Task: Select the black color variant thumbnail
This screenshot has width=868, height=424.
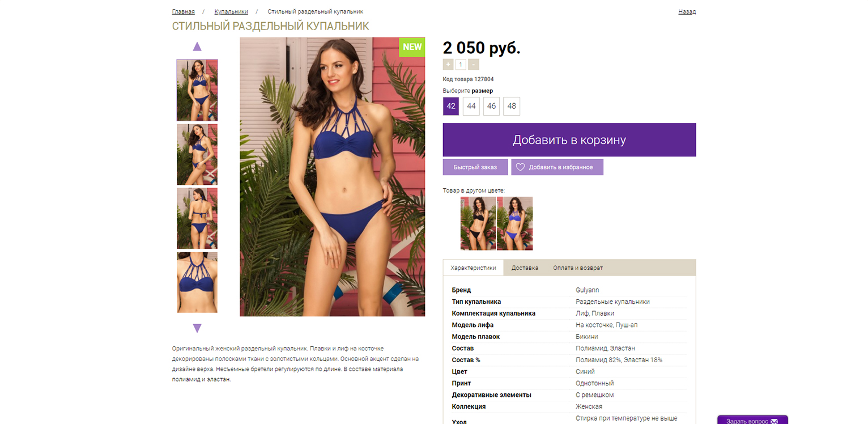Action: 478,223
